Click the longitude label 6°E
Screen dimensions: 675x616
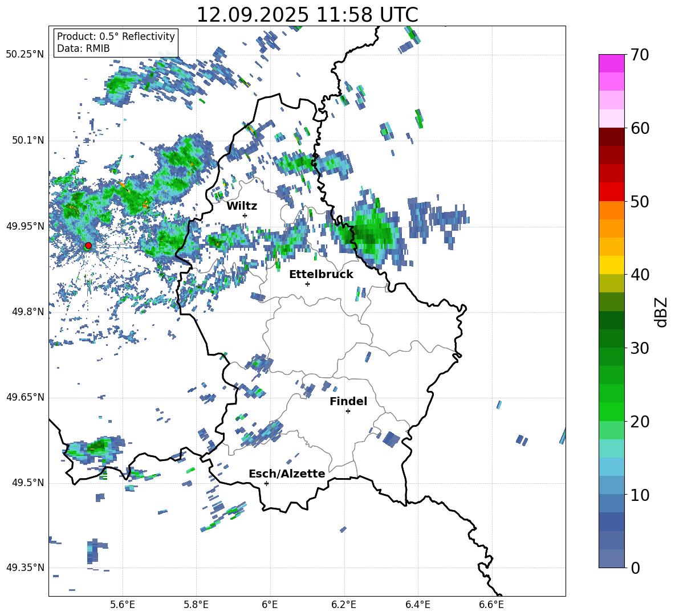click(x=270, y=605)
